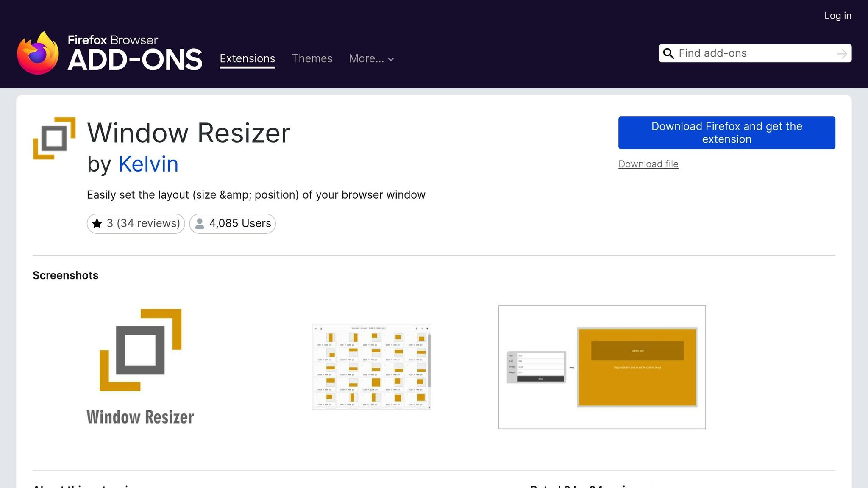Switch to the Themes section

(312, 59)
